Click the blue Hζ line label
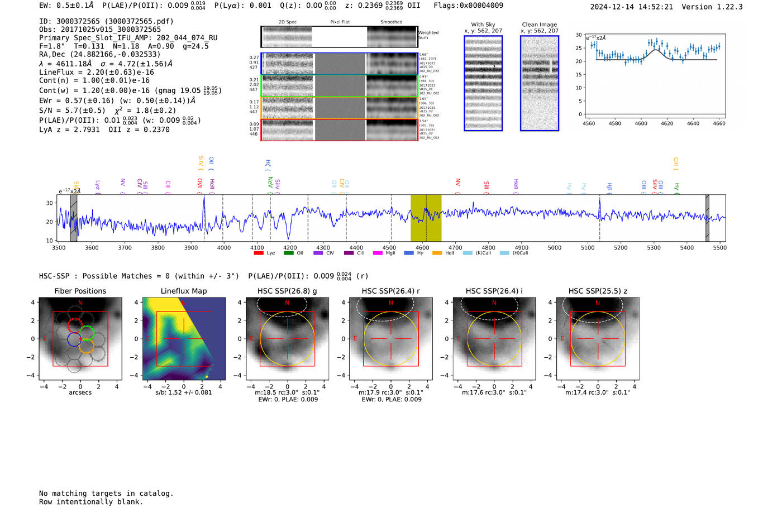 268,165
